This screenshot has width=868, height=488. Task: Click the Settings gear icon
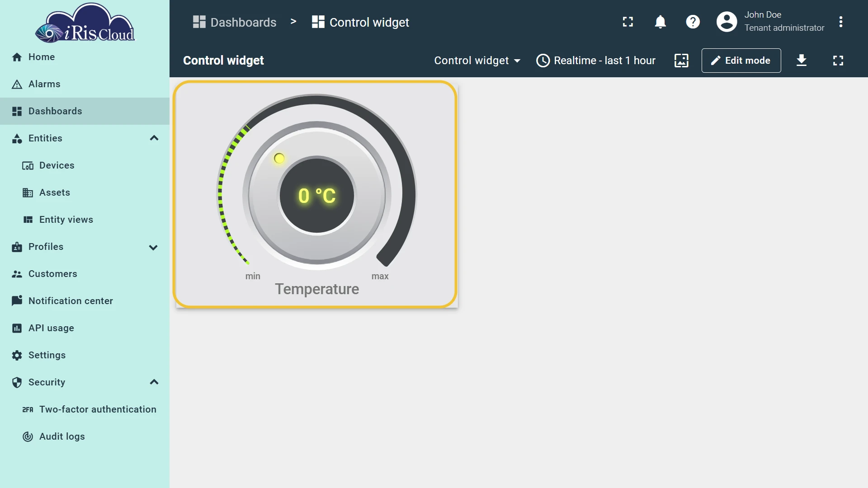[17, 355]
